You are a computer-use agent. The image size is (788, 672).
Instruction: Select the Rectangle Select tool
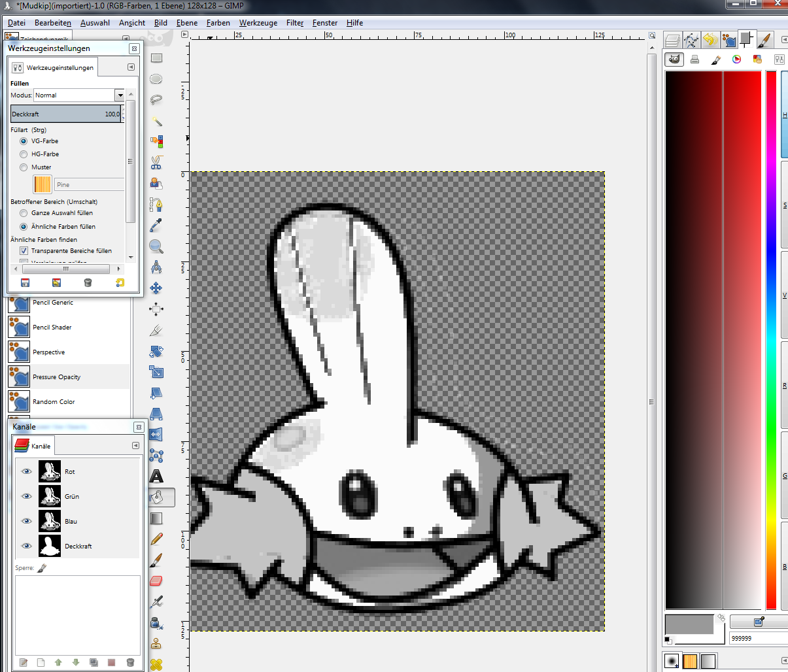point(156,58)
